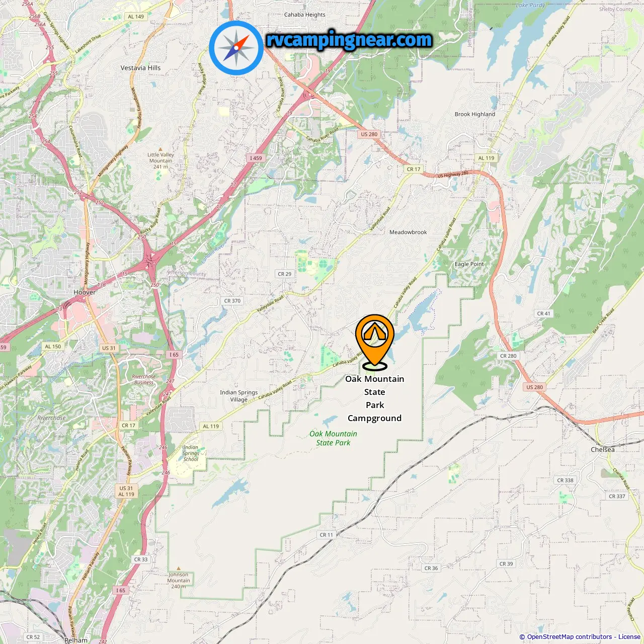Click the blue compass logo icon
The width and height of the screenshot is (644, 644).
click(236, 48)
